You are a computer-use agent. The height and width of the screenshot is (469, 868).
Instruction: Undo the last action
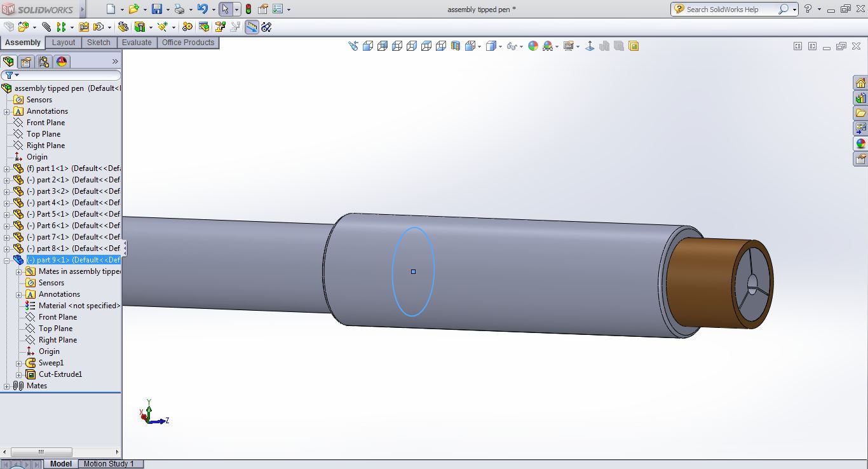(202, 9)
